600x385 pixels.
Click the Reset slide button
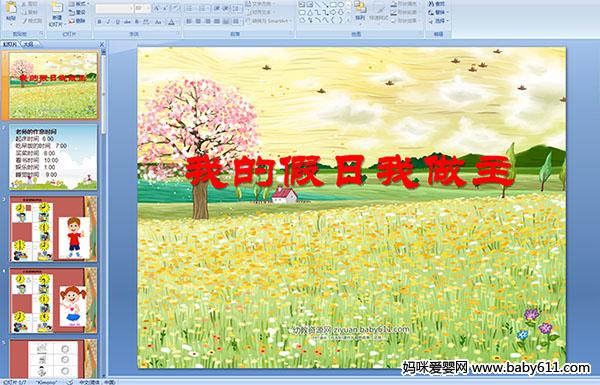78,13
